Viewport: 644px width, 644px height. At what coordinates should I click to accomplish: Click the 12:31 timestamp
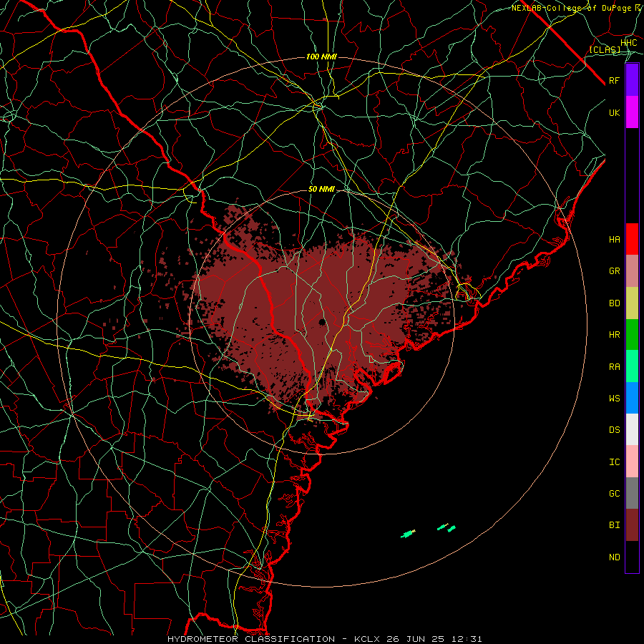(468, 639)
